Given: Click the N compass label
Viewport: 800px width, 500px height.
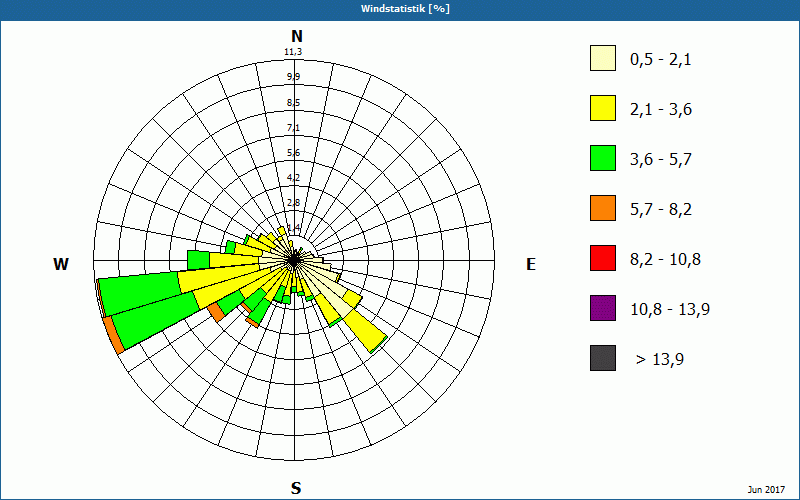Looking at the screenshot, I should 296,36.
